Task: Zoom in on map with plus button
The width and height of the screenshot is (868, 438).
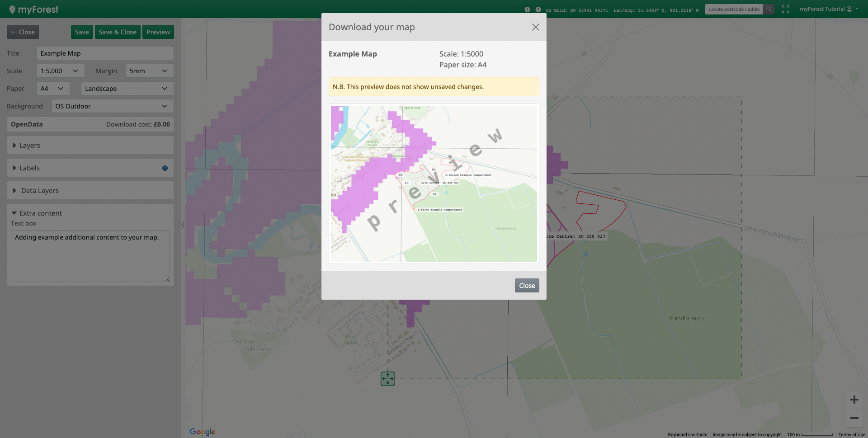Action: click(x=854, y=400)
